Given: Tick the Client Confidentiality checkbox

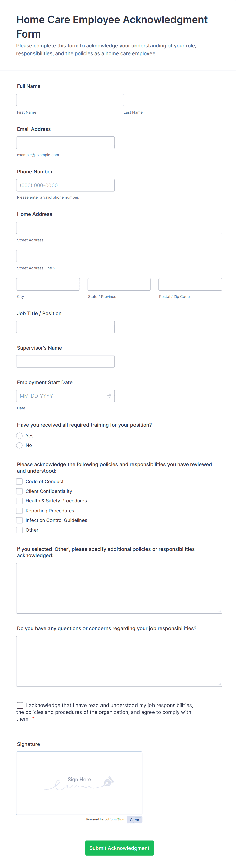Looking at the screenshot, I should coord(20,491).
